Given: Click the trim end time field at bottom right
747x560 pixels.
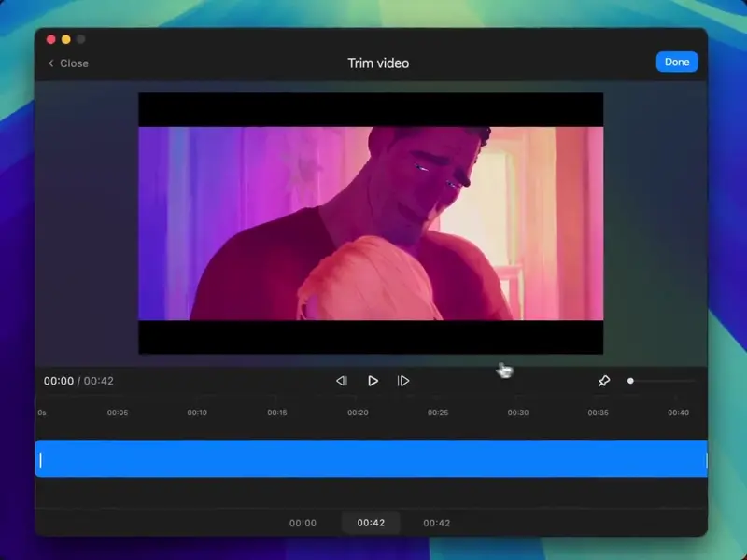Looking at the screenshot, I should (436, 523).
